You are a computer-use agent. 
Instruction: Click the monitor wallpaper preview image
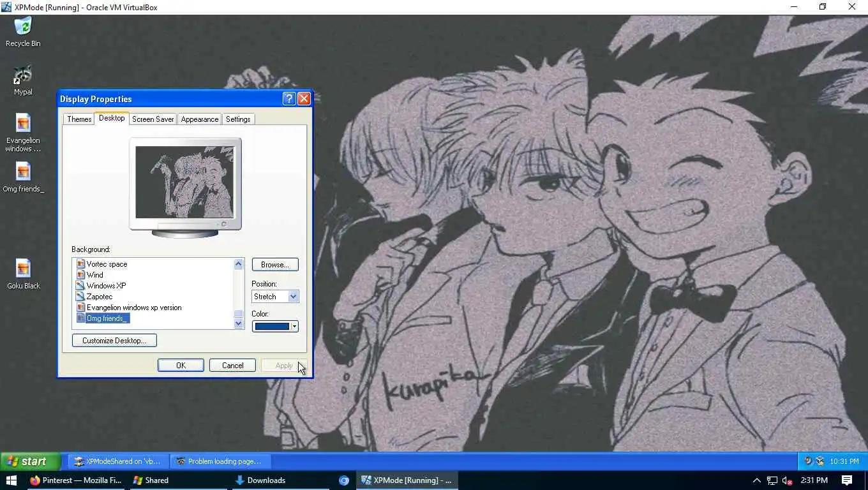point(184,182)
